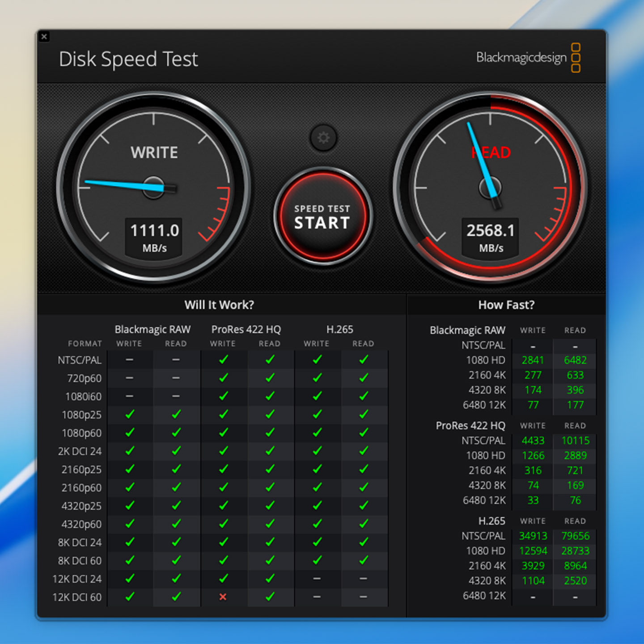The height and width of the screenshot is (644, 644).
Task: Select the 4320p60 format label
Action: coord(81,525)
